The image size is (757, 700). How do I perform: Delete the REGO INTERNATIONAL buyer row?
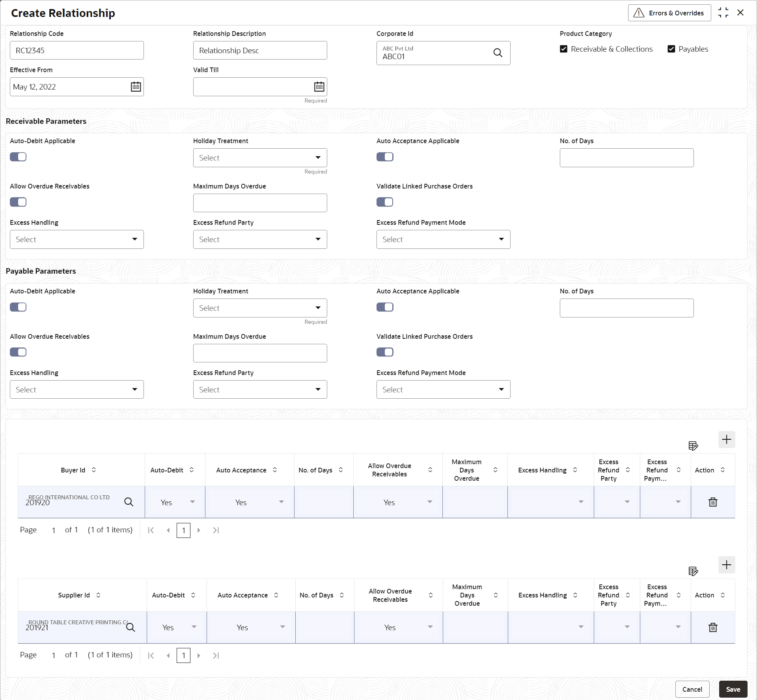tap(712, 502)
